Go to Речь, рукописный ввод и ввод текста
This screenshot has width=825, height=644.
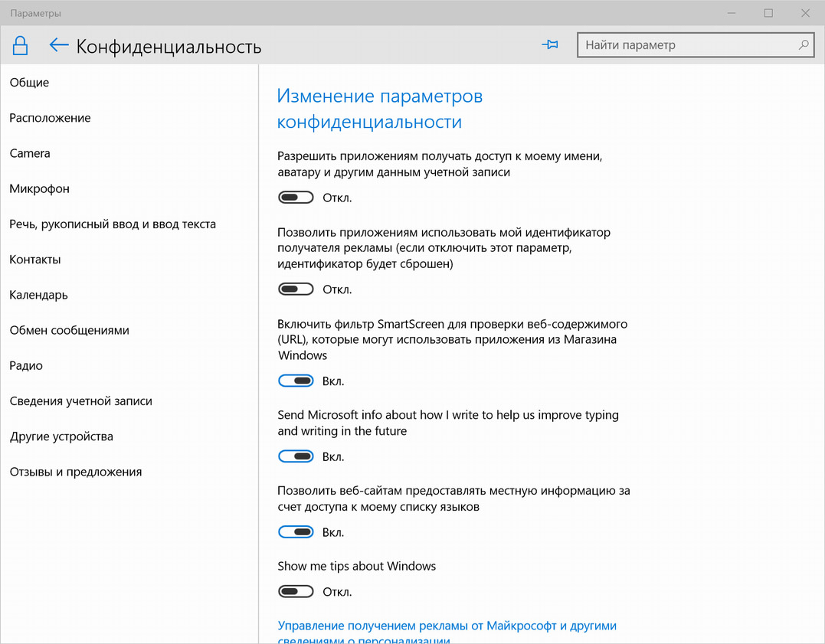[113, 224]
